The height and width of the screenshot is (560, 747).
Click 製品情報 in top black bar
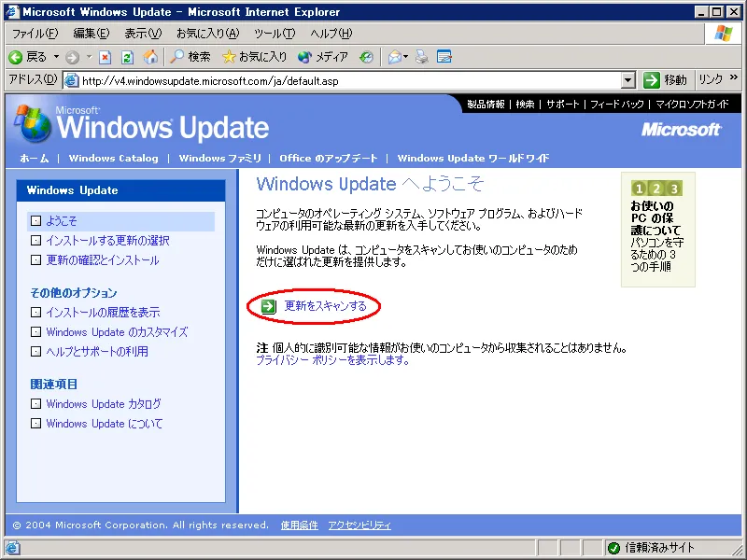click(486, 104)
